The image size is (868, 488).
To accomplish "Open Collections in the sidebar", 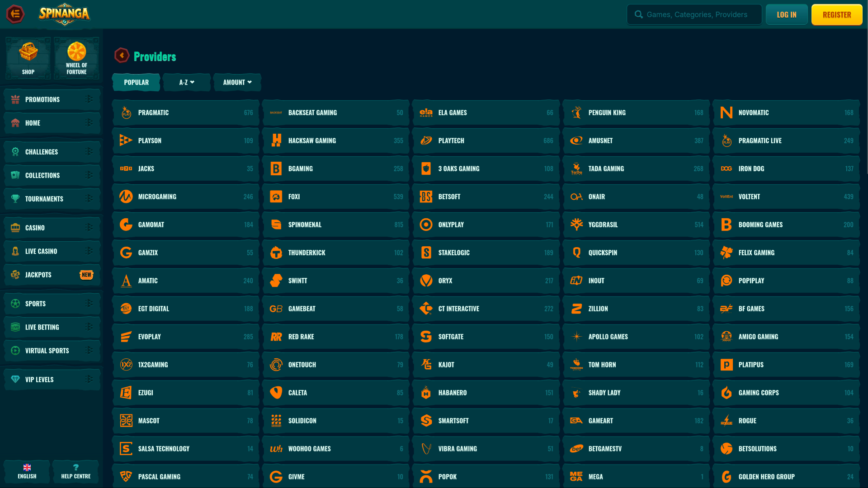I will pyautogui.click(x=52, y=175).
